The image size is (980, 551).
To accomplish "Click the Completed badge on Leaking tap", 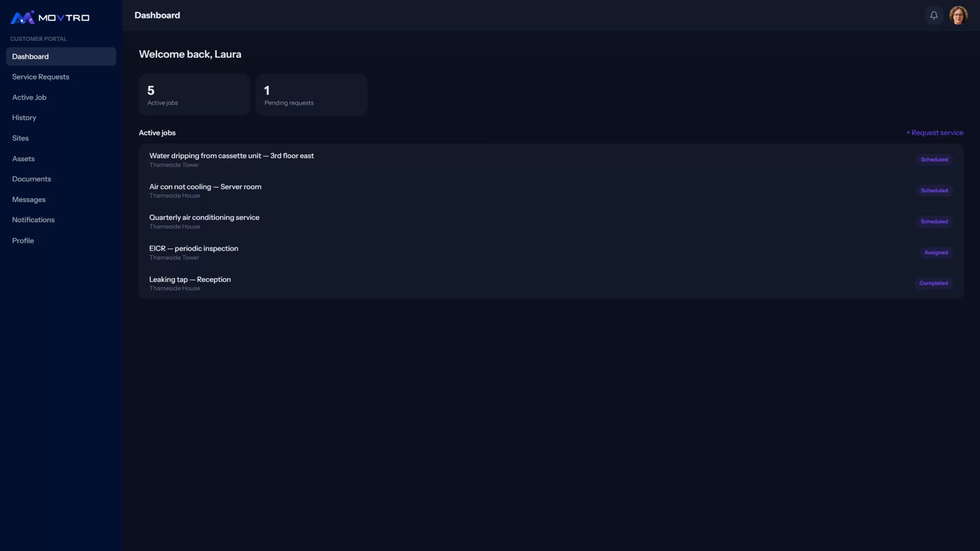I will (934, 283).
